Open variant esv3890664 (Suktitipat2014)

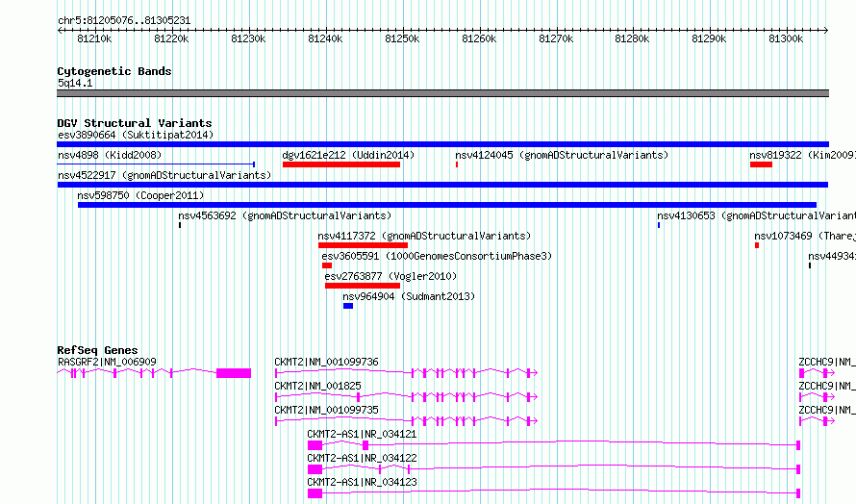pos(136,135)
